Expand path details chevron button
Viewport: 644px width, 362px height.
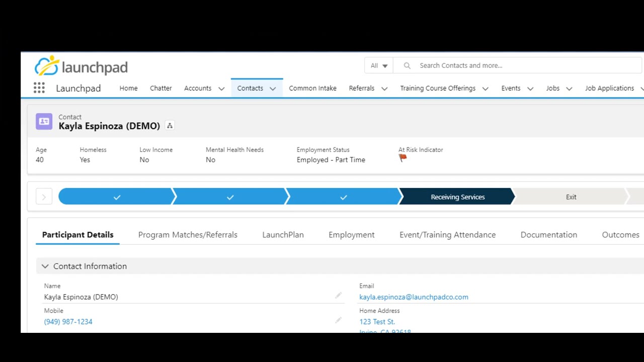44,197
